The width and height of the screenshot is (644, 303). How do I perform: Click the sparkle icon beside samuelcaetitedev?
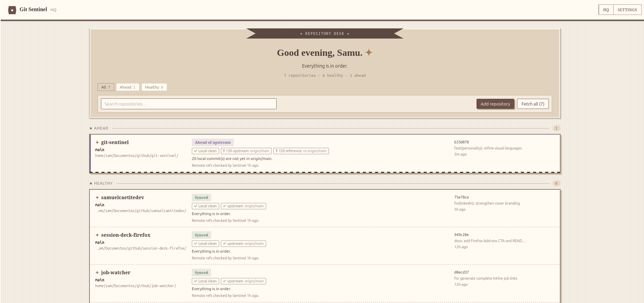coord(97,197)
